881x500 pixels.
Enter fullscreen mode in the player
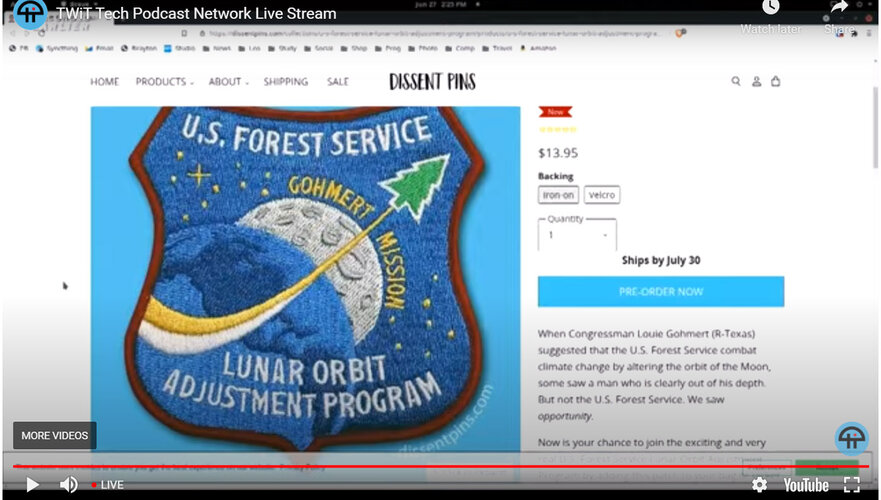pos(852,485)
